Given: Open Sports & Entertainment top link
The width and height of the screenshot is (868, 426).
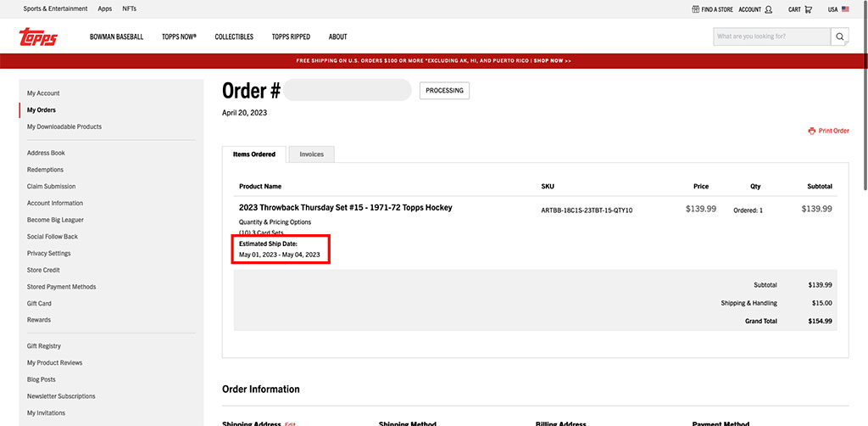Looking at the screenshot, I should [x=55, y=8].
